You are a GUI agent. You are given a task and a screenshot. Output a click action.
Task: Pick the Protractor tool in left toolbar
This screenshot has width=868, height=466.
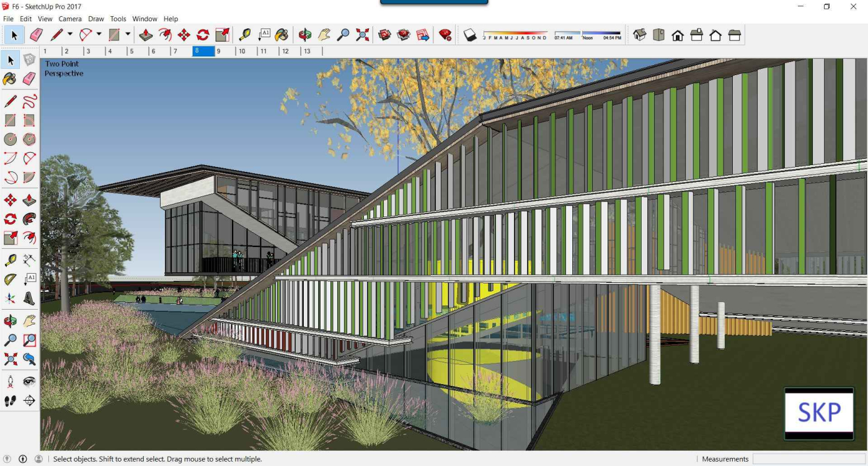[11, 279]
